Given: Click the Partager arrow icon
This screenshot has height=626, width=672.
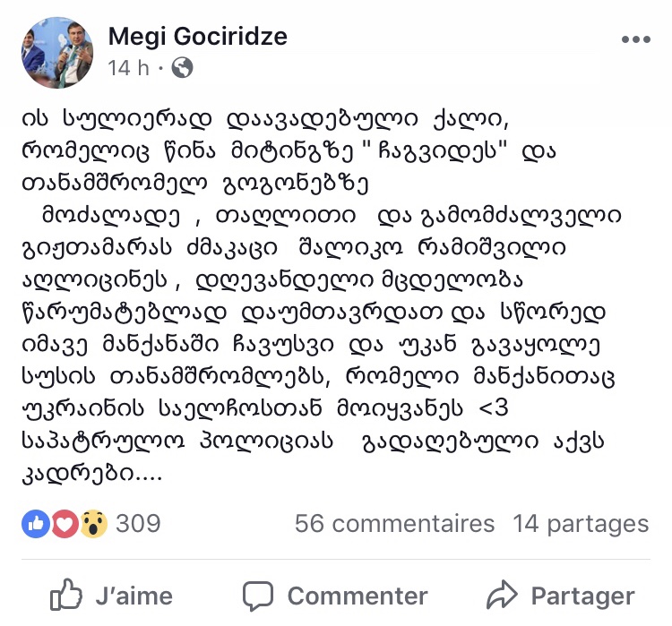Looking at the screenshot, I should tap(502, 595).
